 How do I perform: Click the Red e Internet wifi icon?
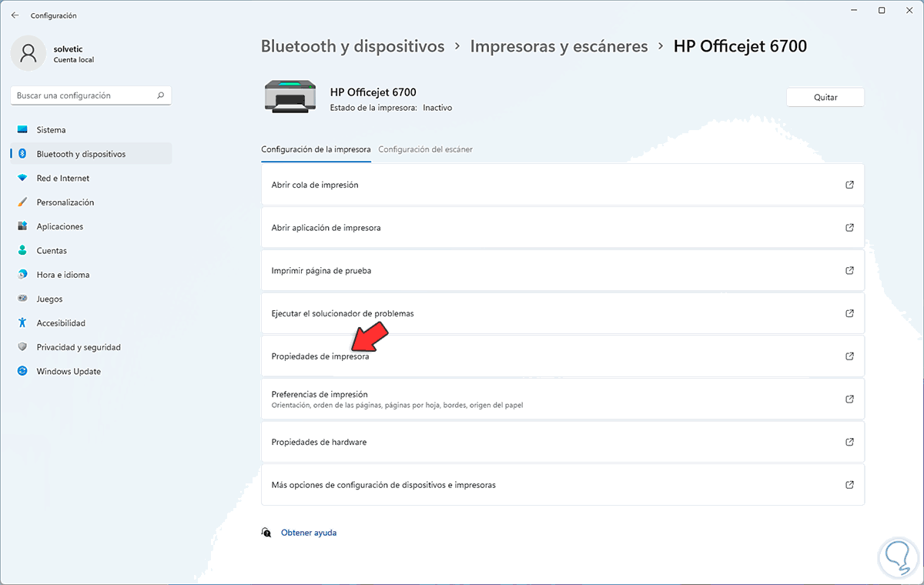pyautogui.click(x=22, y=178)
